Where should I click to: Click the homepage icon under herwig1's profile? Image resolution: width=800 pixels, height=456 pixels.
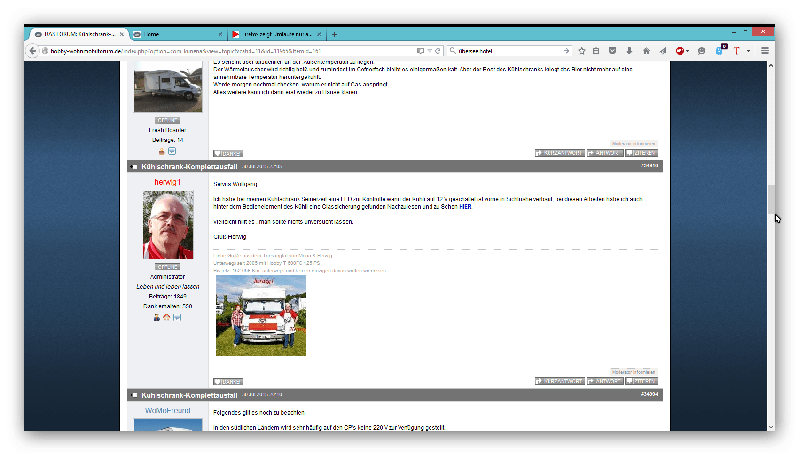pyautogui.click(x=168, y=317)
